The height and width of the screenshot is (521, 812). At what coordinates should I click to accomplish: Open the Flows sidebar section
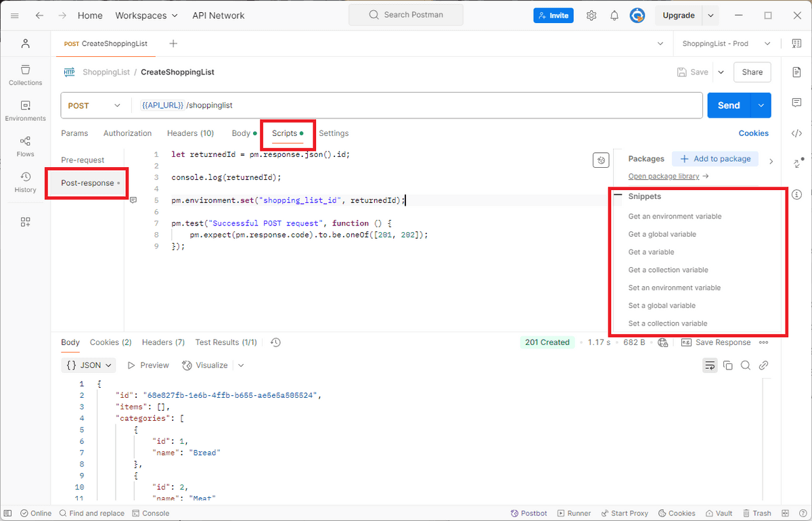click(25, 145)
